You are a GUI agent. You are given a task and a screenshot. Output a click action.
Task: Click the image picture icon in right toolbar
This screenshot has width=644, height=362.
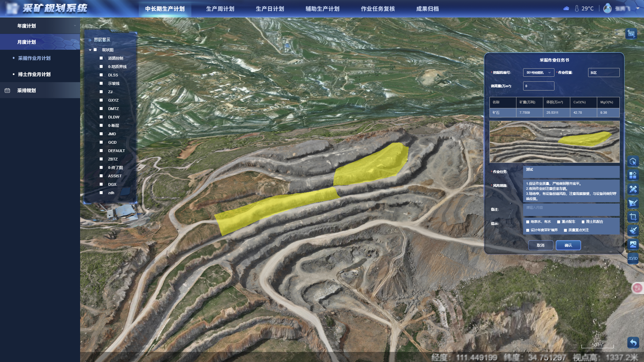pos(633,244)
